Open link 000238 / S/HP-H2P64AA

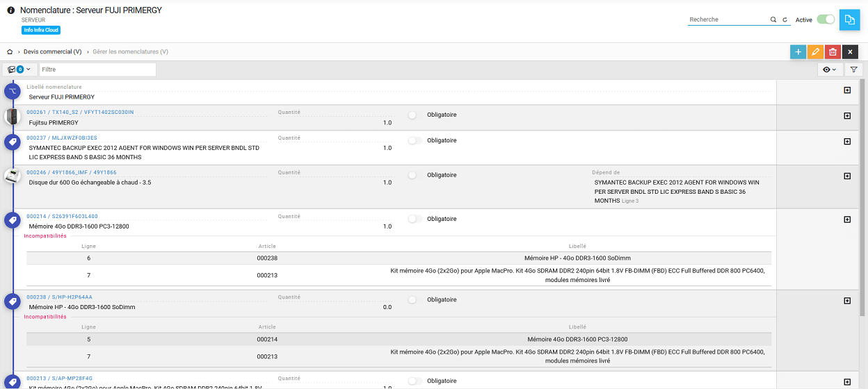click(x=59, y=297)
